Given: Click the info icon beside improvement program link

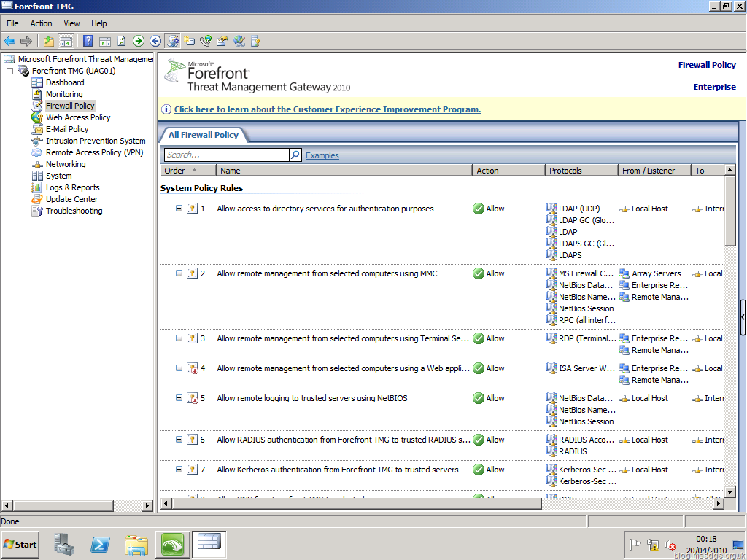Looking at the screenshot, I should [x=166, y=109].
